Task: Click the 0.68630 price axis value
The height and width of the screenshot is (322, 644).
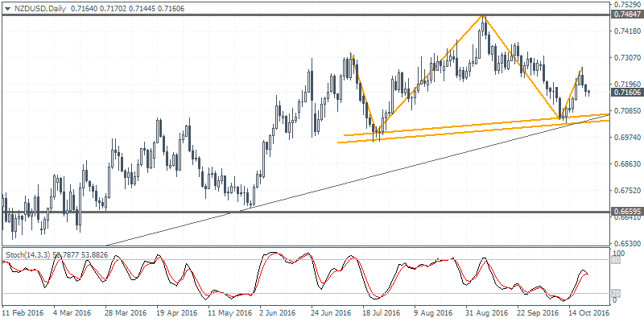Action: coord(627,164)
